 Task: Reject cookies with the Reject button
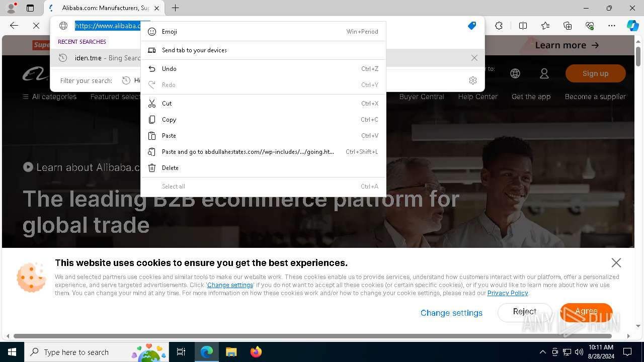point(525,312)
